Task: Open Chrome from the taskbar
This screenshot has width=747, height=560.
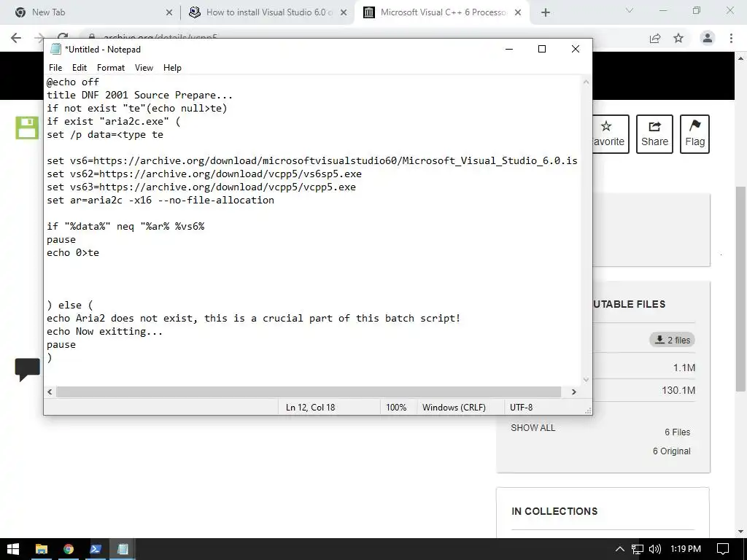Action: (x=69, y=549)
